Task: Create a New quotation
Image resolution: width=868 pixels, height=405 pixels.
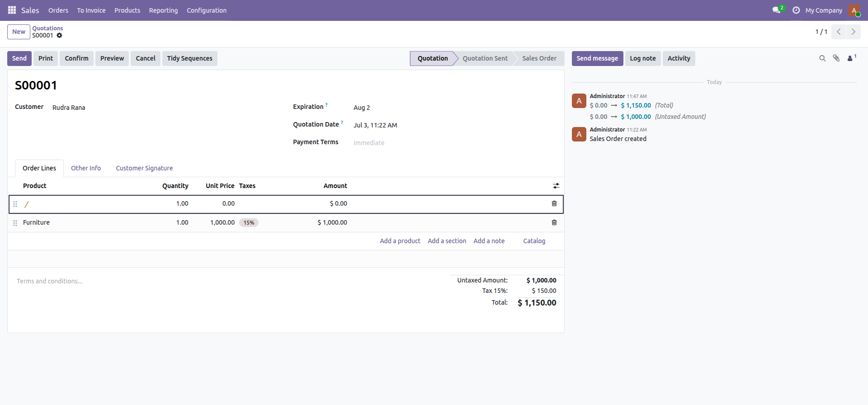Action: click(19, 32)
